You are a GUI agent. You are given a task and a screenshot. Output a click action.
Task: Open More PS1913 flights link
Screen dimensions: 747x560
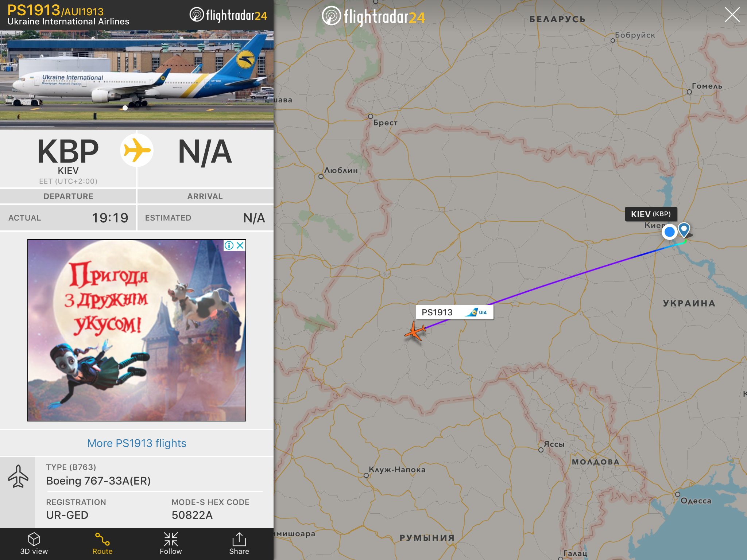point(137,443)
